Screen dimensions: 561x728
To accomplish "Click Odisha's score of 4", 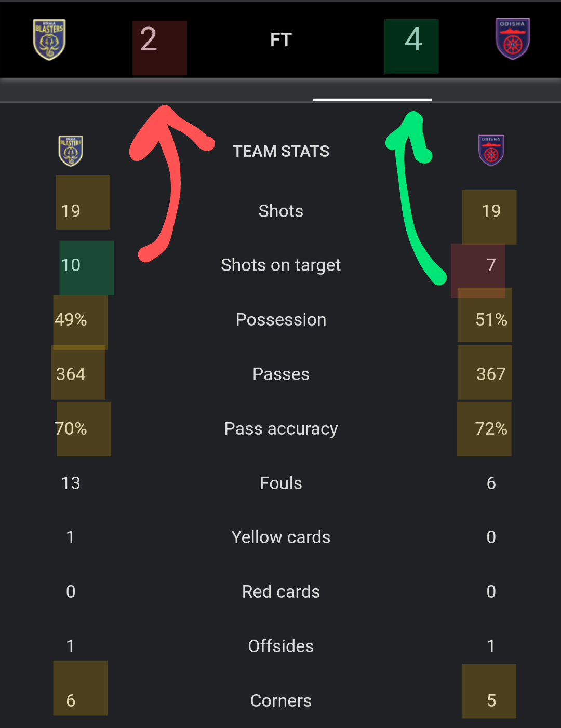I will [x=413, y=40].
